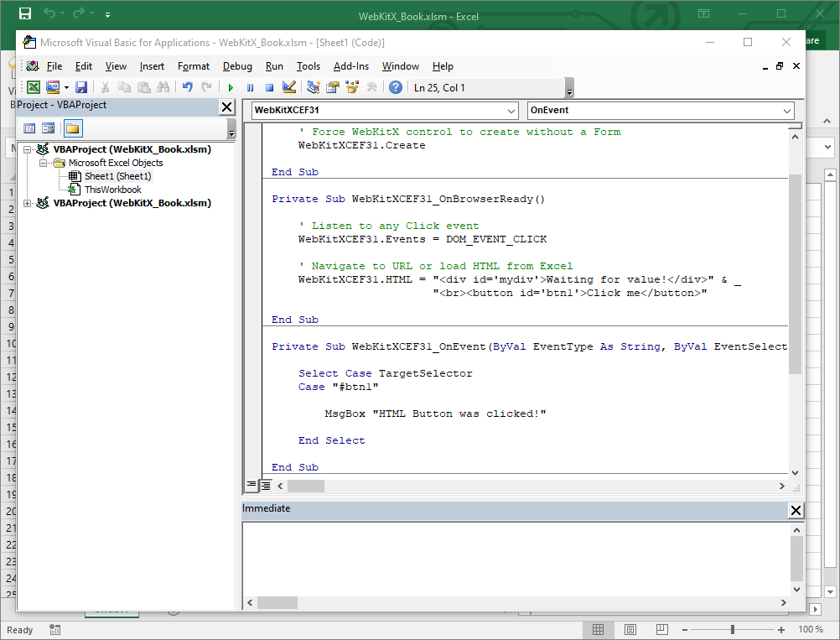Open the Project Explorer toolbar icon
Screen dimensions: 840x640
coord(314,87)
